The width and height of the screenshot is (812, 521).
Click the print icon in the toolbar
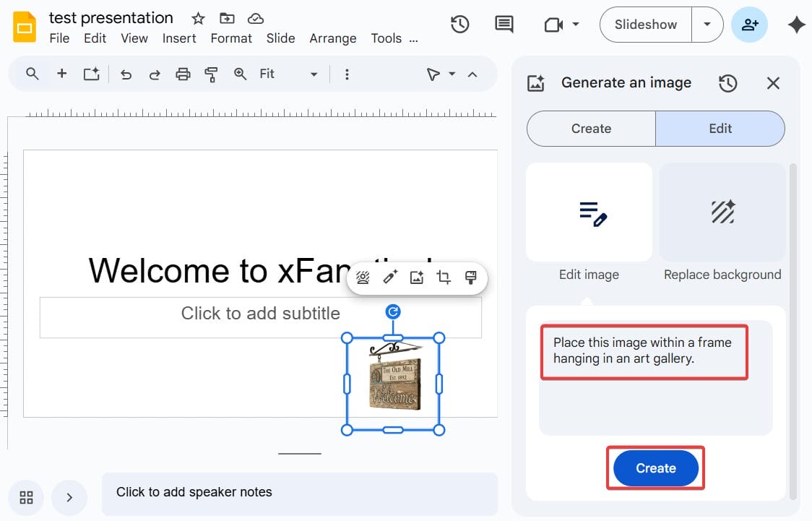[x=183, y=74]
